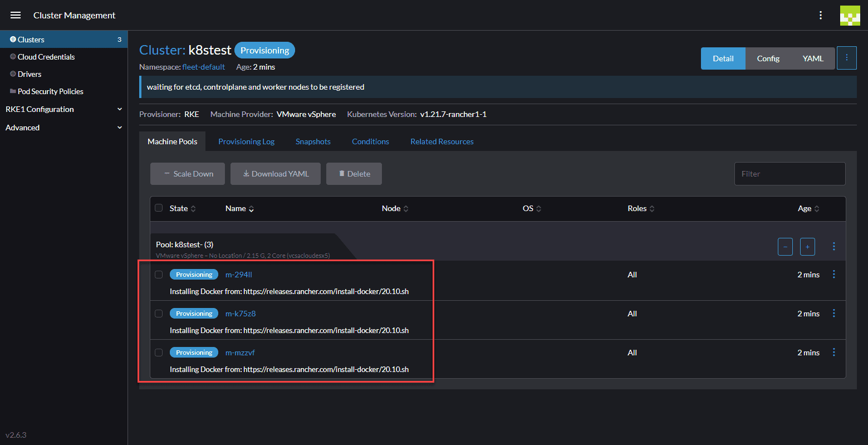Switch to the Provisioning Log tab
868x445 pixels.
[x=246, y=141]
